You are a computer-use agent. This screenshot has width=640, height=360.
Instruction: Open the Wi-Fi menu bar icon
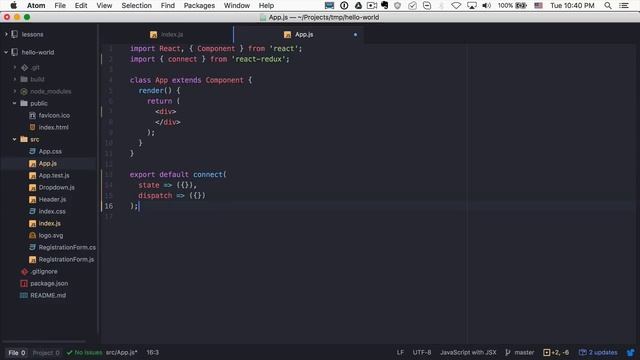pos(456,5)
